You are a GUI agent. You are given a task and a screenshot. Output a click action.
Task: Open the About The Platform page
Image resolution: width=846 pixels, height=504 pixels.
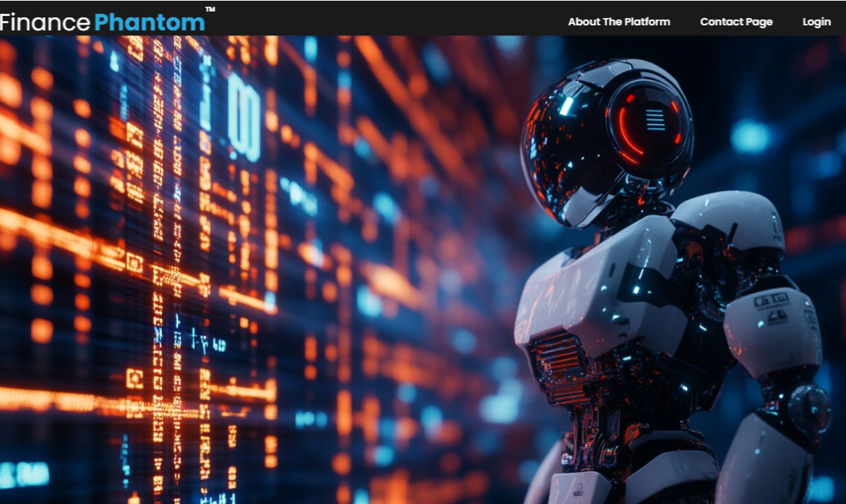tap(618, 22)
